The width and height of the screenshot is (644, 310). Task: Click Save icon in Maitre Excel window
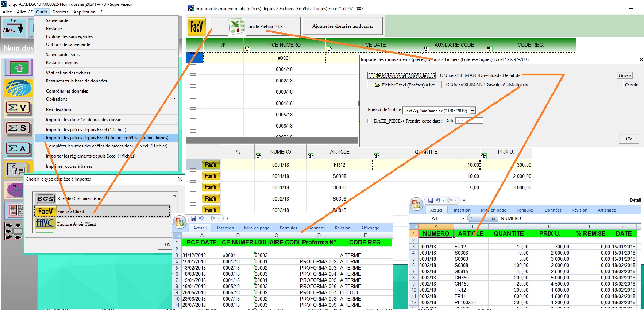[193, 218]
